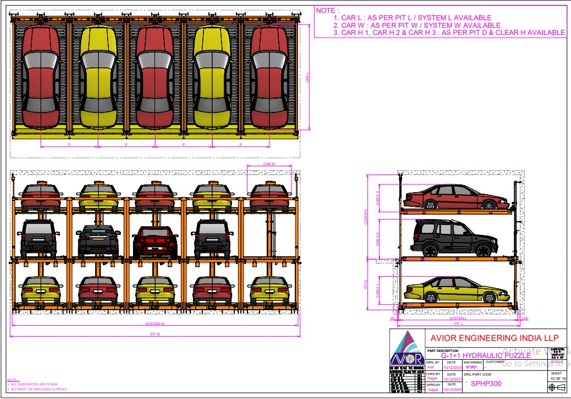Click the CAR H 1, H 2 & H 3 note
This screenshot has width=571, height=399.
[449, 32]
